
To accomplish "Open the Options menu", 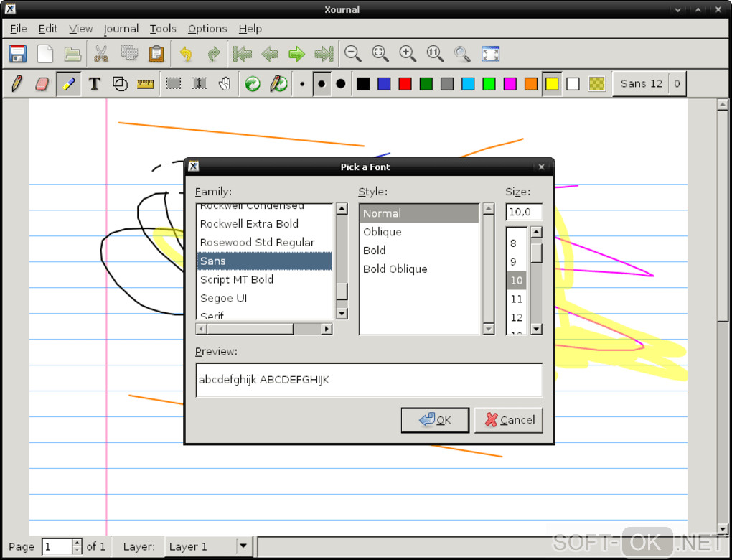I will click(x=207, y=29).
